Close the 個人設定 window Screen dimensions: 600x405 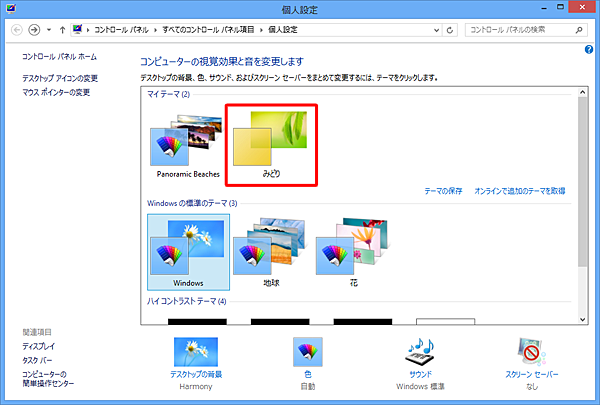582,7
